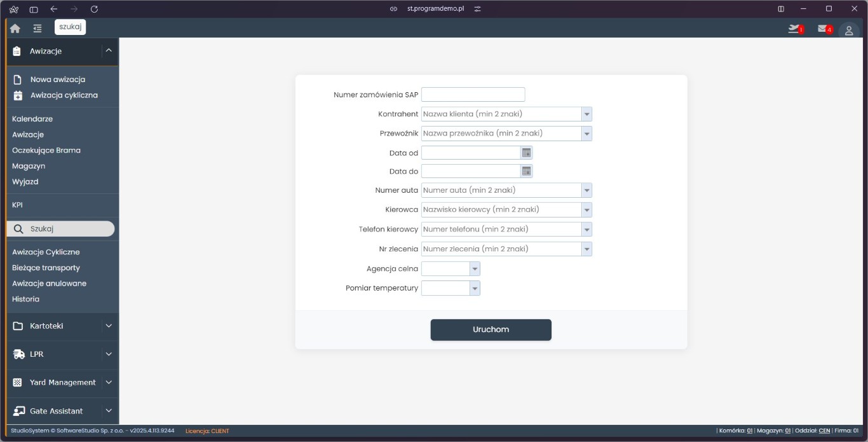Open the Awizacje list item
The image size is (868, 442).
coord(28,135)
